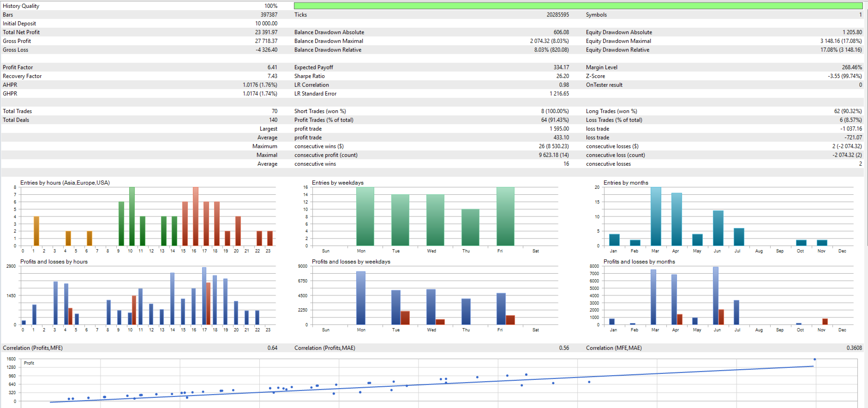Click the Equity Drawdown Maximal value
The width and height of the screenshot is (868, 408).
coord(841,41)
